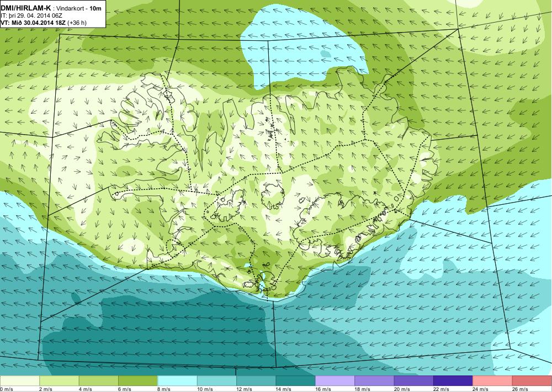Click the "8 m/s" legend label
This screenshot has width=552, height=392.
[x=164, y=389]
